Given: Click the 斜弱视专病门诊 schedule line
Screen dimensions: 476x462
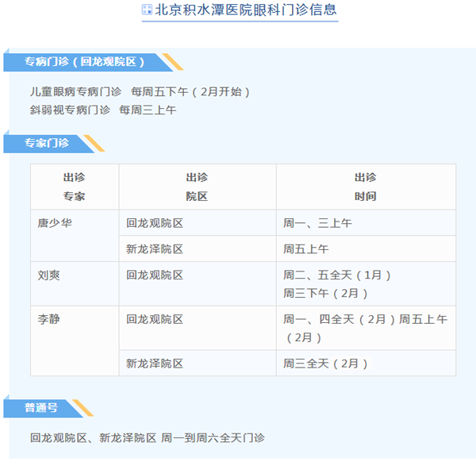Looking at the screenshot, I should tap(103, 110).
